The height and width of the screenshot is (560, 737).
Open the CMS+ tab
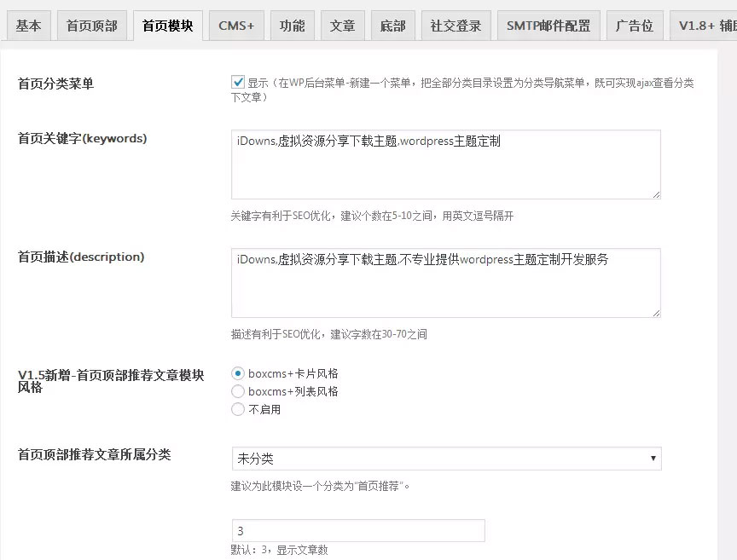tap(236, 26)
